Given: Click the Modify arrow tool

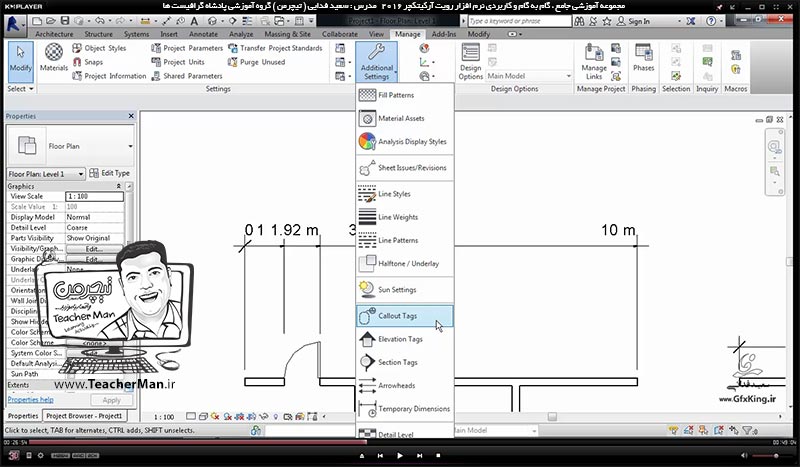Looking at the screenshot, I should 20,61.
